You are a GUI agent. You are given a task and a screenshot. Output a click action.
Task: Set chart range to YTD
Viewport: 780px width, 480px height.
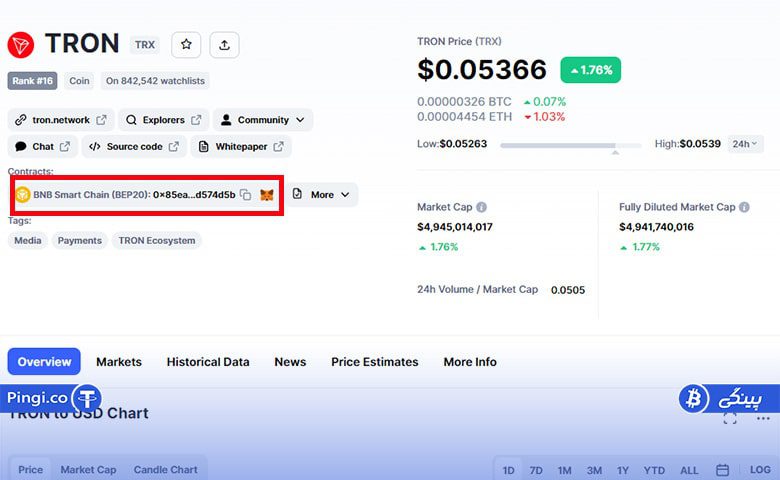[654, 470]
